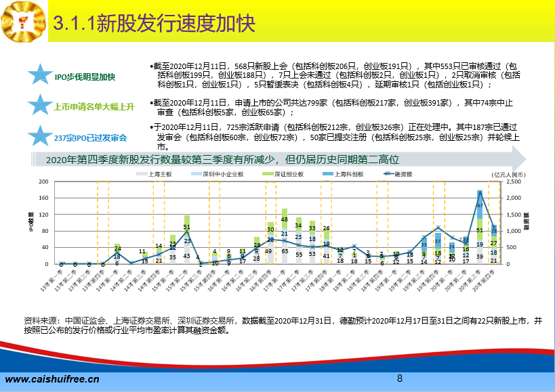Click the unit label (亿元人民币)
The width and height of the screenshot is (555, 392).
coord(509,175)
